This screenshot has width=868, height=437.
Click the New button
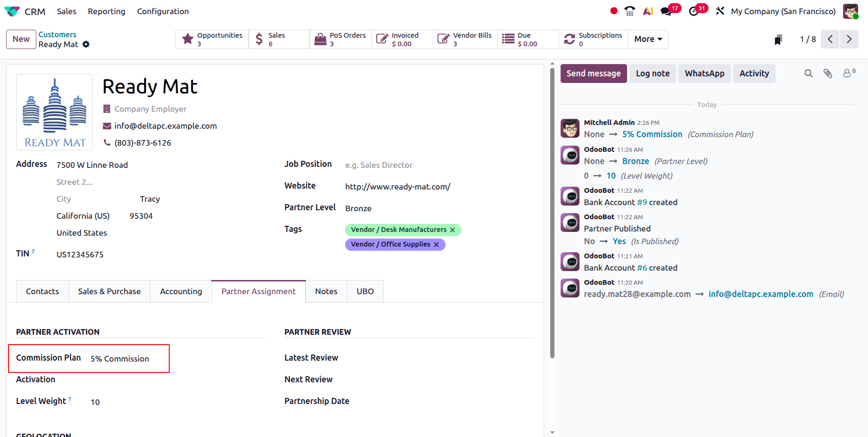tap(21, 39)
